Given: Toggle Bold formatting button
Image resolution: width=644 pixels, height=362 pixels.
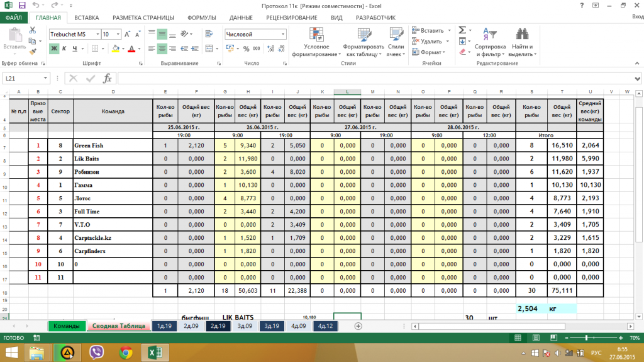Looking at the screenshot, I should tap(54, 48).
